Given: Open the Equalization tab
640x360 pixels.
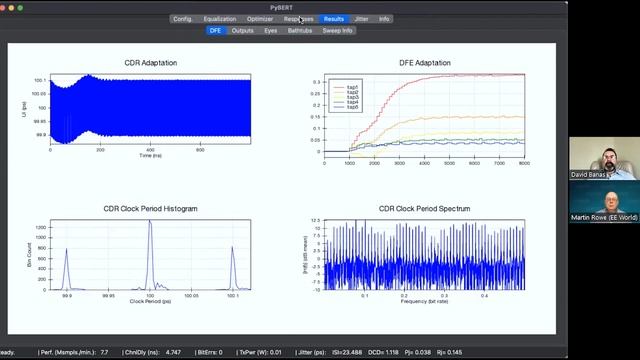Looking at the screenshot, I should click(220, 19).
